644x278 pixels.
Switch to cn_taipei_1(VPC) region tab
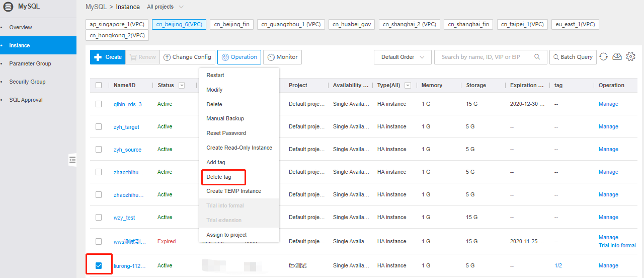522,24
